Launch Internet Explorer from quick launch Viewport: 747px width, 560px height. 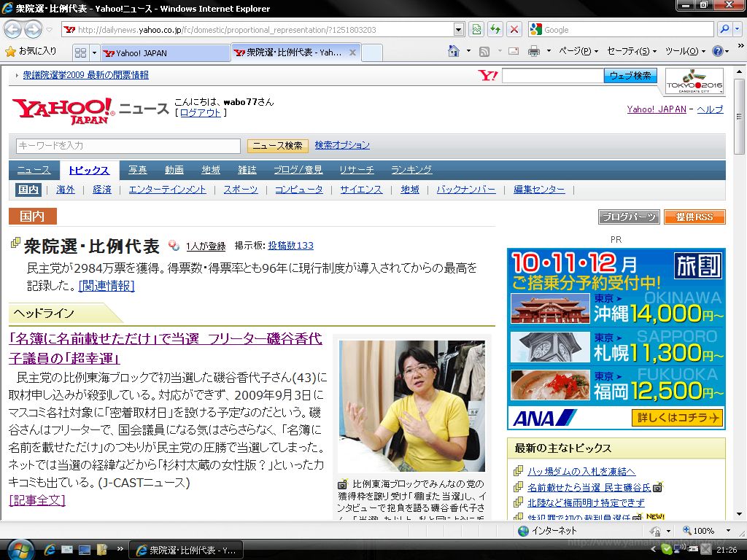[50, 550]
